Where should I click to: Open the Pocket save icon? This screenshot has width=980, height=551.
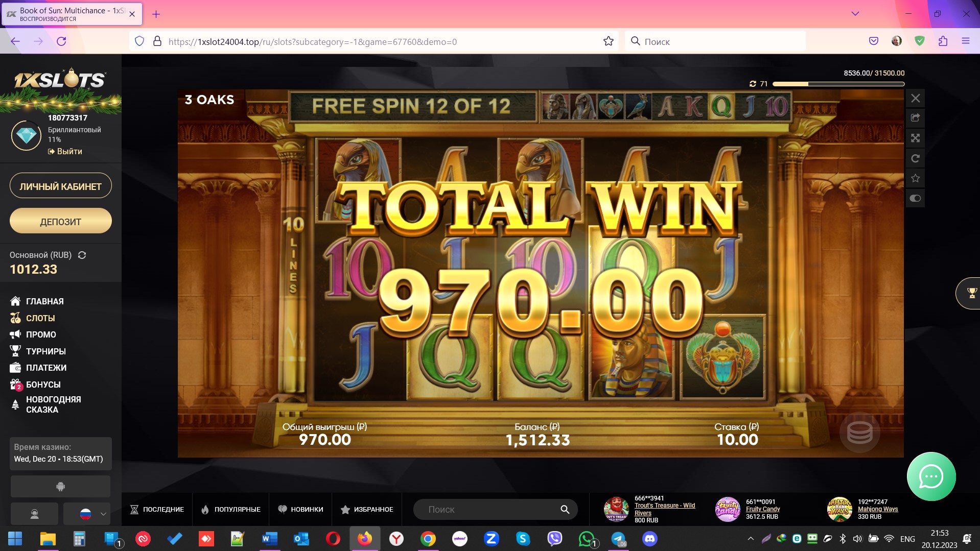coord(874,41)
